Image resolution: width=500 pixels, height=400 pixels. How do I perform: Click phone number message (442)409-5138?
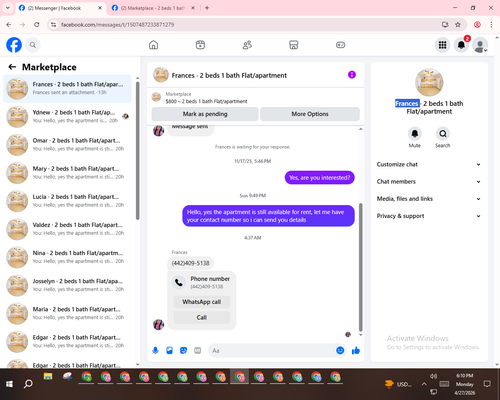pyautogui.click(x=190, y=263)
